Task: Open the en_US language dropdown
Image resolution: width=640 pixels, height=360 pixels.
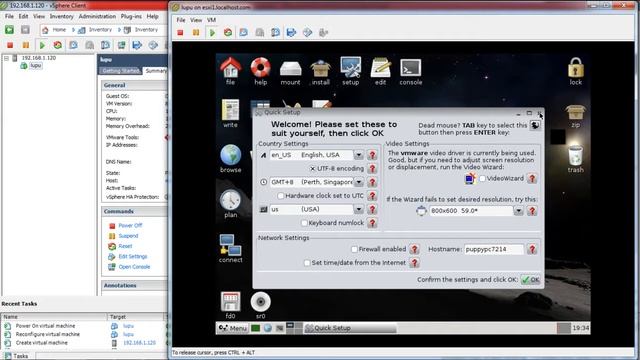Action: pyautogui.click(x=358, y=155)
